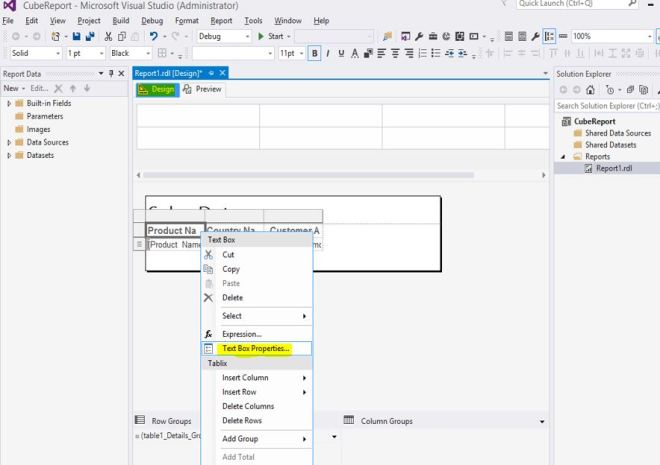
Task: Open the Debug configuration dropdown
Action: [x=250, y=37]
